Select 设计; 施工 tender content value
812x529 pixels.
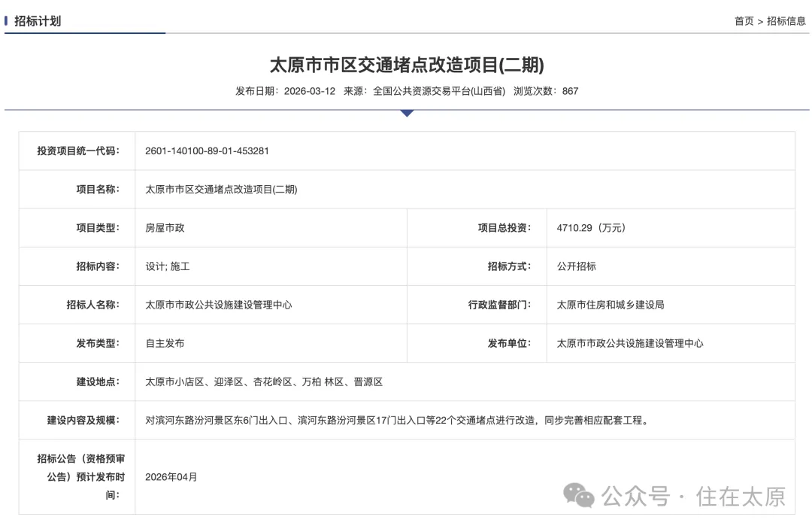pos(167,266)
